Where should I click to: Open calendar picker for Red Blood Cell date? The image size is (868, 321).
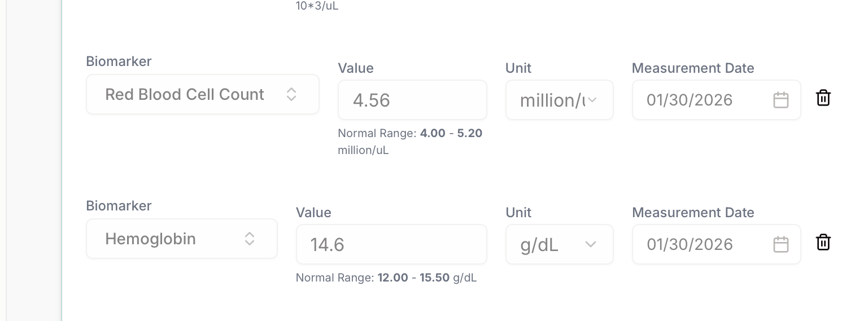(780, 100)
